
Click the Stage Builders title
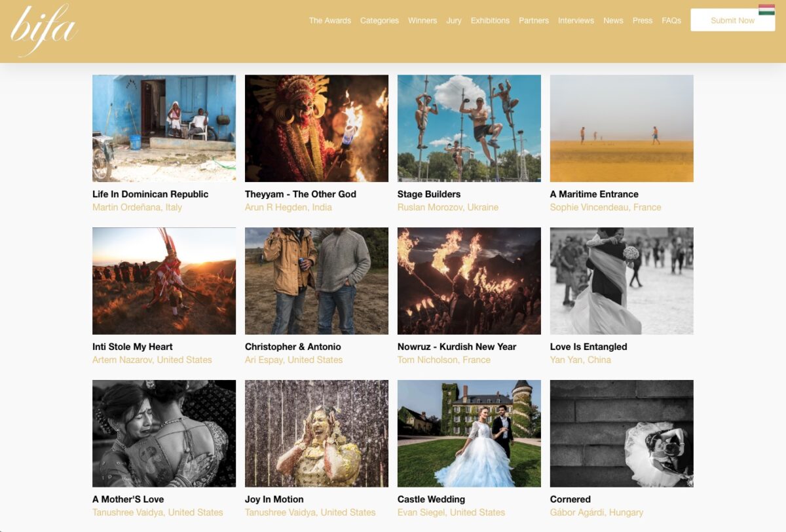click(x=429, y=194)
